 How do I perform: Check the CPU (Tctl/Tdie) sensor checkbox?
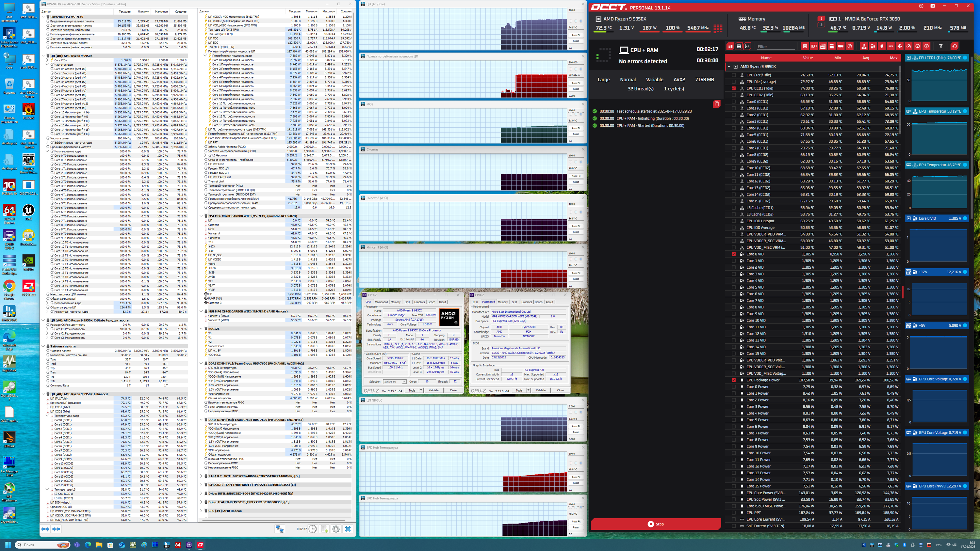(x=734, y=75)
